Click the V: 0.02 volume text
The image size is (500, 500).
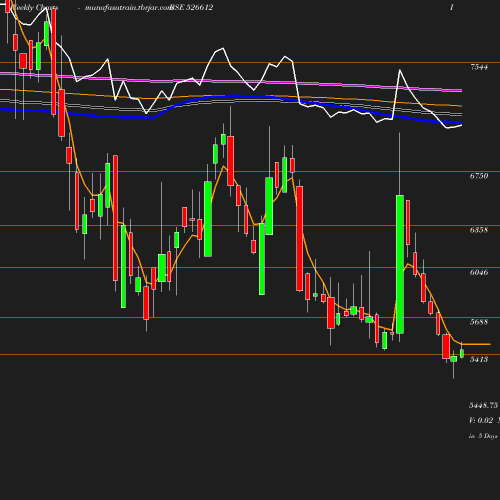point(481,420)
